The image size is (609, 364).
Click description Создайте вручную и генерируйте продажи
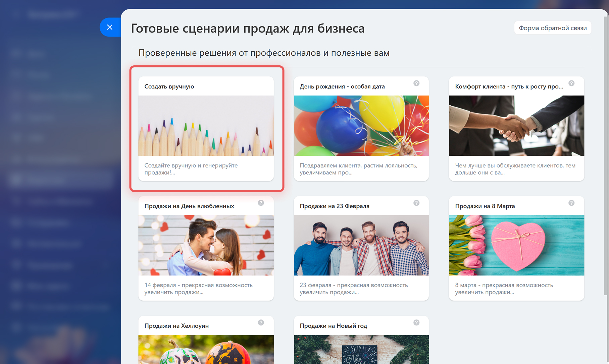[x=191, y=169]
